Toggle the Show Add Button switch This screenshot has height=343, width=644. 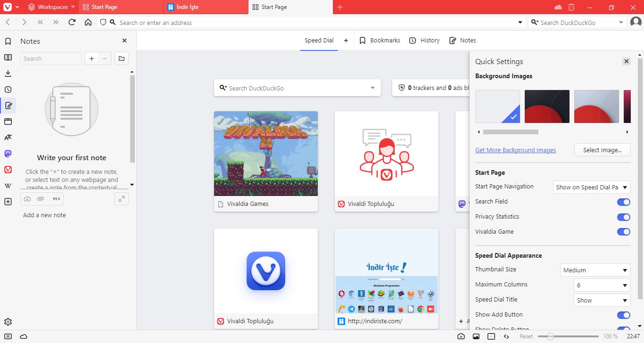[624, 315]
